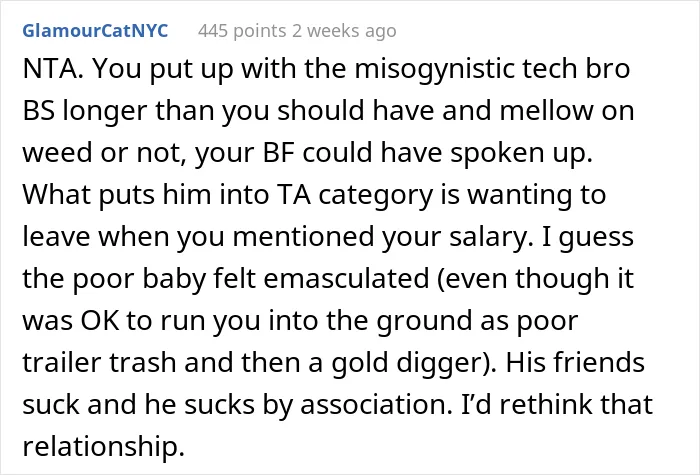Screen dimensions: 700x475
Task: Click the 'TA' abbreviation before 'category'
Action: tap(293, 195)
